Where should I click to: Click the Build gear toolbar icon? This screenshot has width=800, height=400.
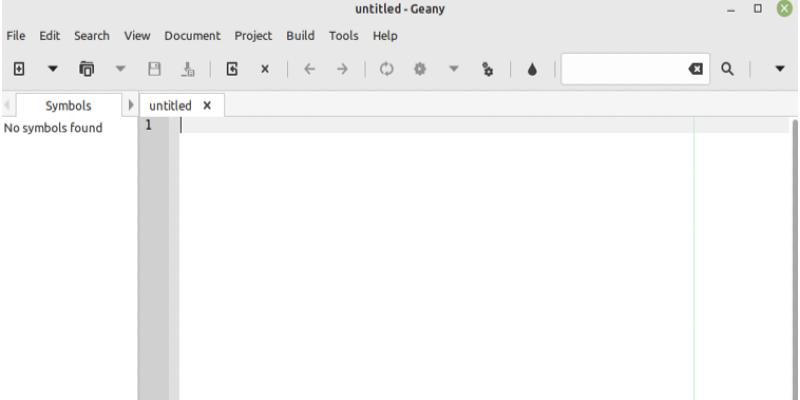coord(420,69)
